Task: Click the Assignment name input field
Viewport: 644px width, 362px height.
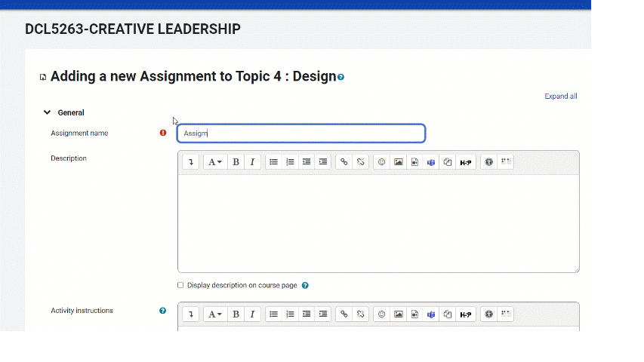Action: tap(301, 133)
